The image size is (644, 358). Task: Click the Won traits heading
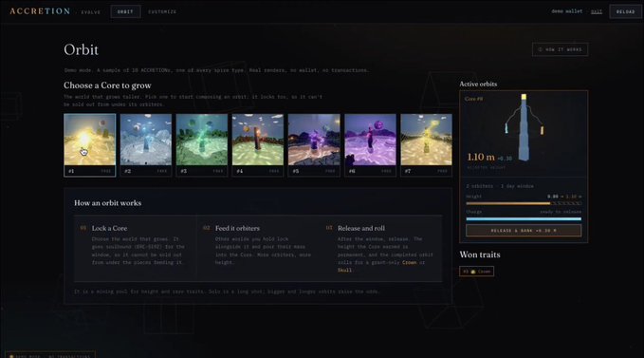pos(480,254)
